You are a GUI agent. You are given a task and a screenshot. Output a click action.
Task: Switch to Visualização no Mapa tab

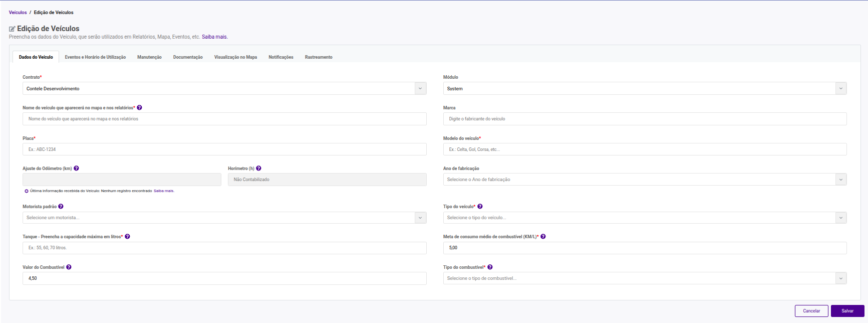[235, 57]
